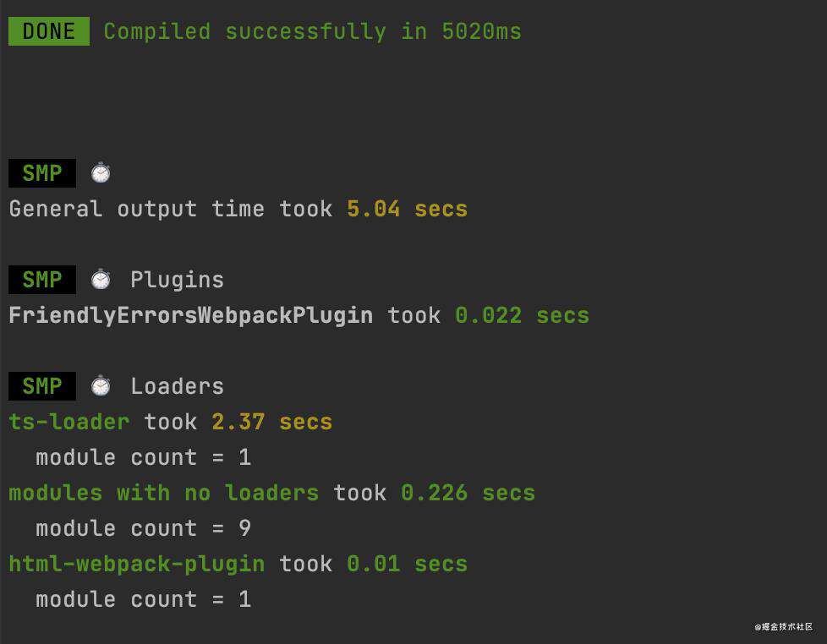Click the juejin watermark in the corner

click(784, 626)
